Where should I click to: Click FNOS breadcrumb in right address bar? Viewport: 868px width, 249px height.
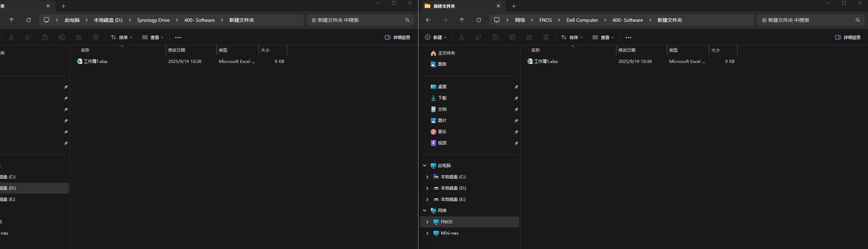pyautogui.click(x=546, y=20)
